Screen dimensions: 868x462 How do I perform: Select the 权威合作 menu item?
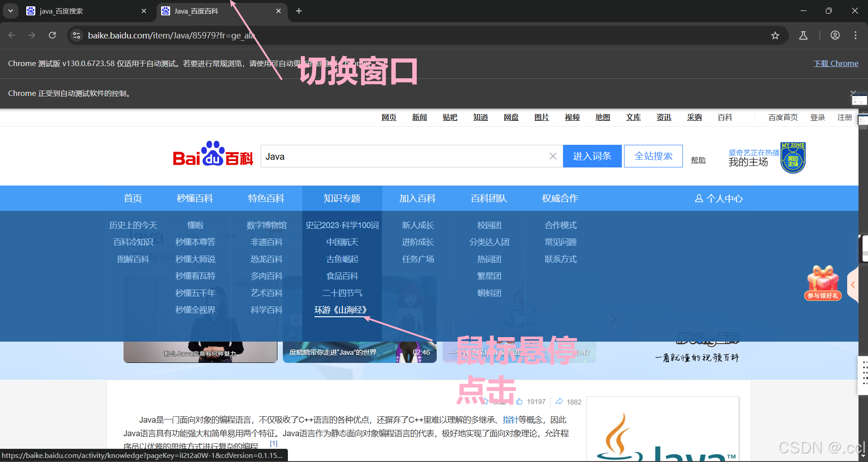pyautogui.click(x=560, y=198)
